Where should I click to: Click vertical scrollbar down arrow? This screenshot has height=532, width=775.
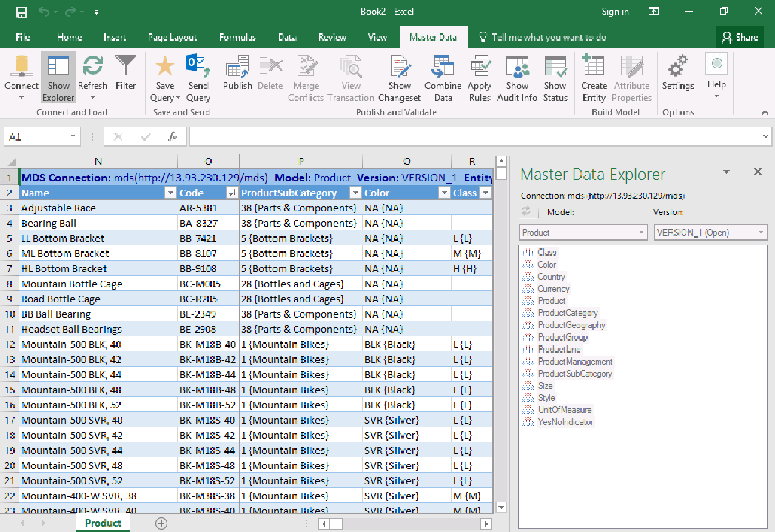click(x=501, y=507)
